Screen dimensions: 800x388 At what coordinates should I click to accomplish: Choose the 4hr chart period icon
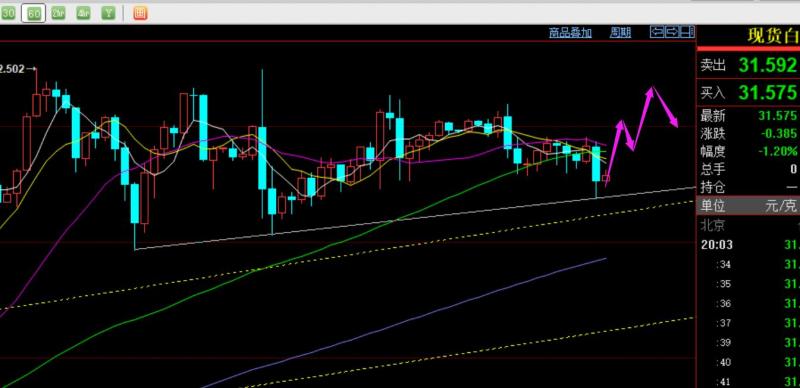(83, 14)
